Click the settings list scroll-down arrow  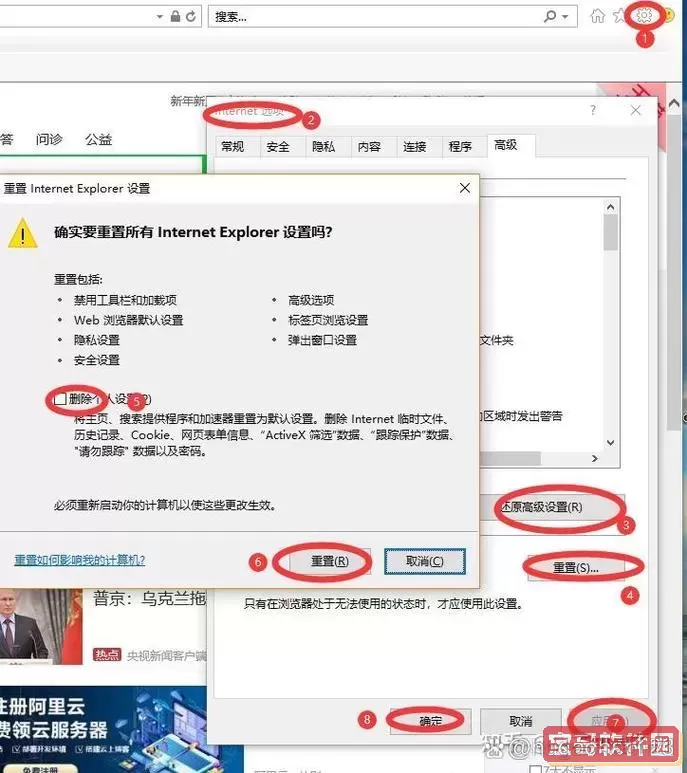611,442
